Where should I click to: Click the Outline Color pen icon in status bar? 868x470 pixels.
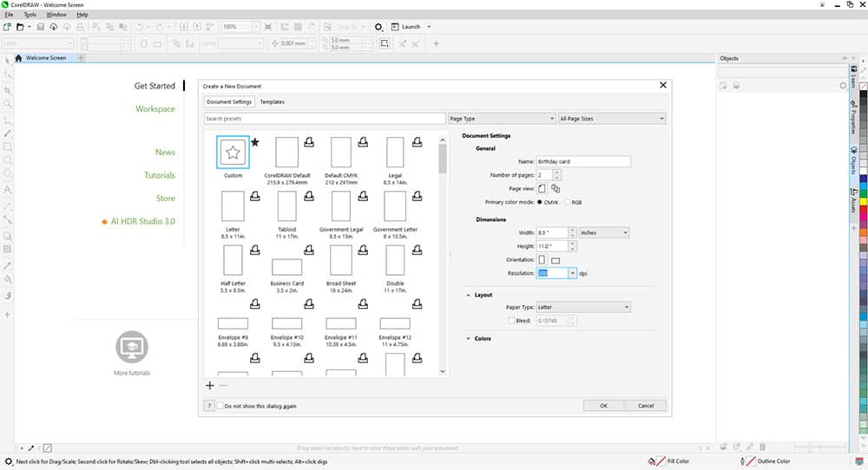[742, 461]
